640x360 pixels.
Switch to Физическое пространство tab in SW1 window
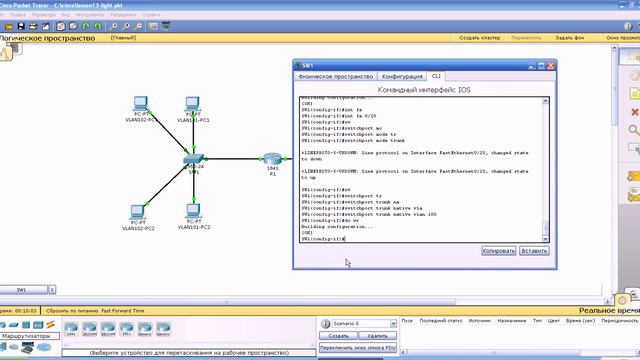336,76
